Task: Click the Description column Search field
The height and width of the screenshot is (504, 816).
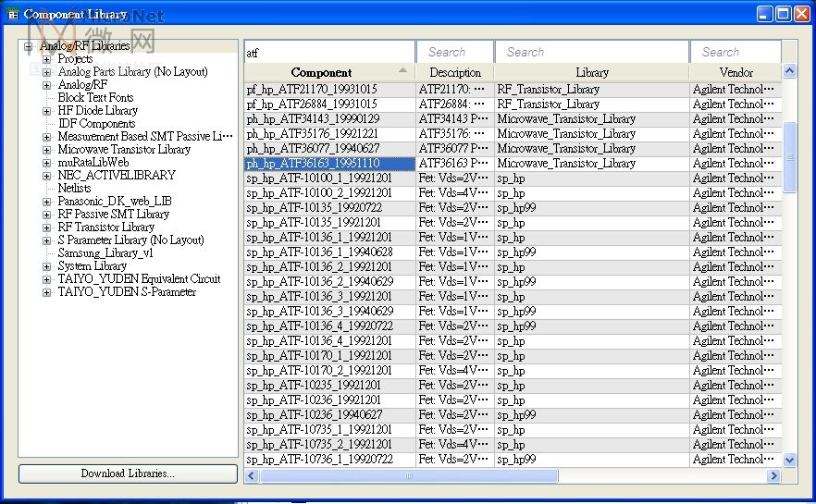Action: (455, 53)
